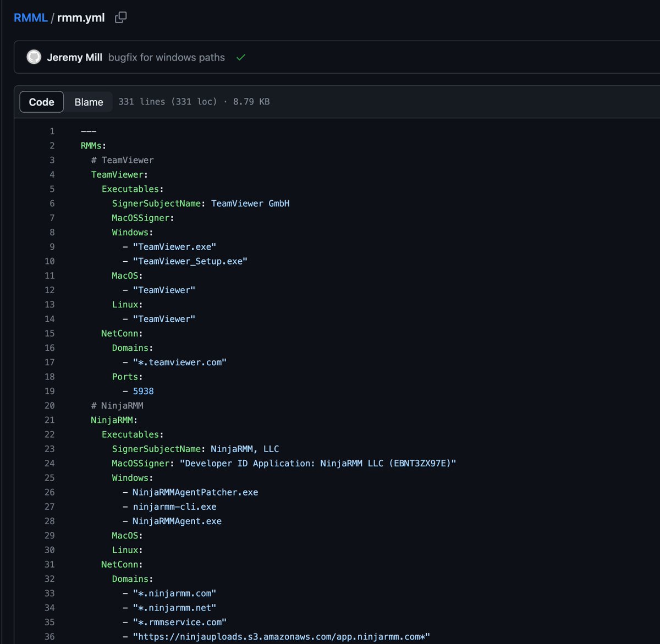Click "SignerSubjectName: TeamViewer GmbH" line
660x644 pixels.
201,203
